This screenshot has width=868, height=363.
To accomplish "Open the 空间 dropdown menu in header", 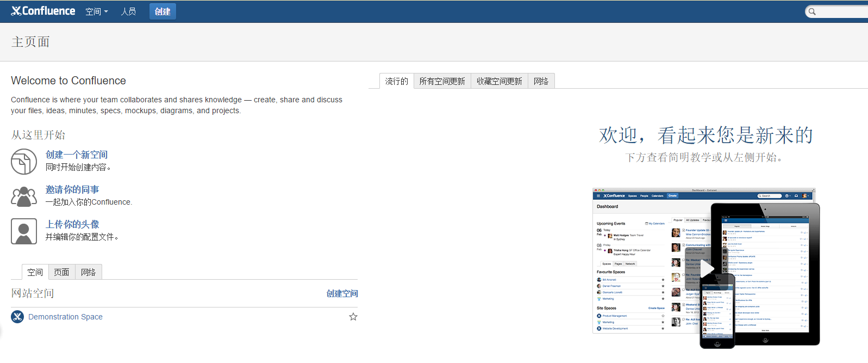I will coord(97,11).
